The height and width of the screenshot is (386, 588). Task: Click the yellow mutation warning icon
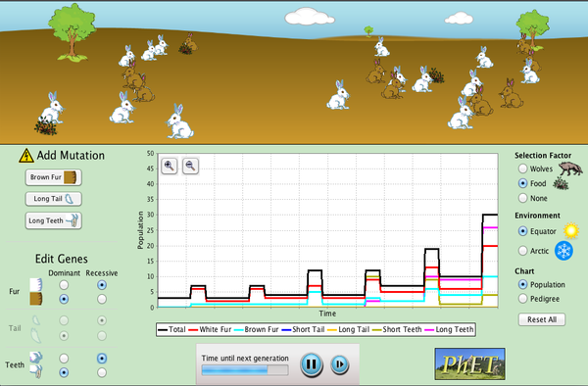point(26,156)
